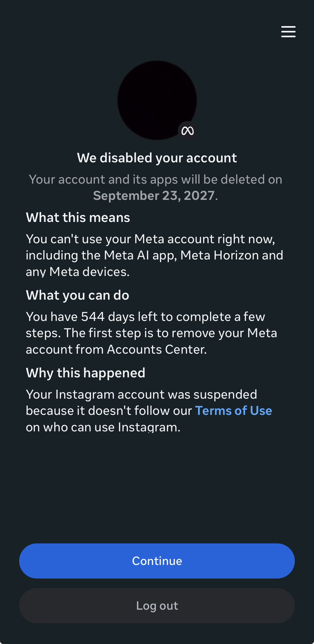
Task: Tap the "You can't use your Meta account" line
Action: pos(150,239)
